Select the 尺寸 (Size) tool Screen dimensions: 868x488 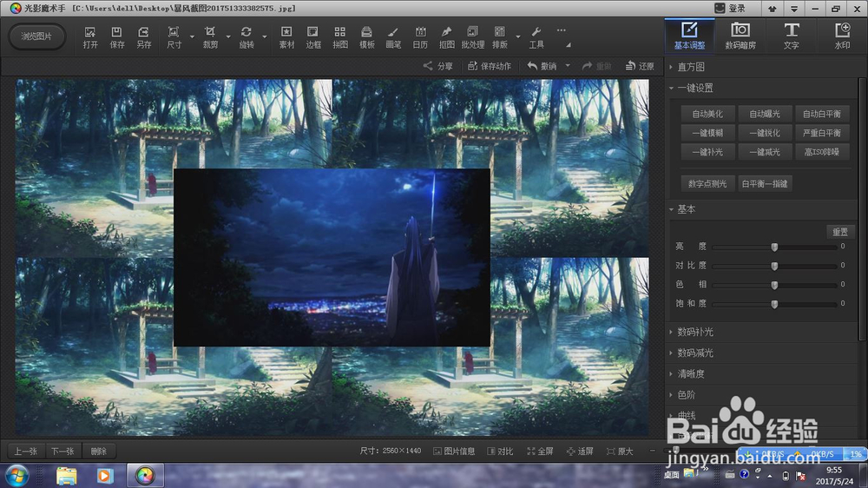click(x=174, y=37)
